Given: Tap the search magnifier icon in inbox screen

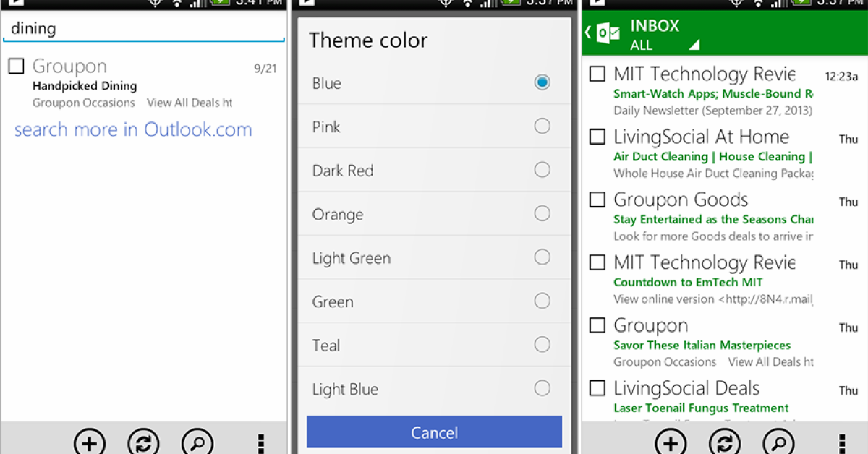Looking at the screenshot, I should 778,442.
